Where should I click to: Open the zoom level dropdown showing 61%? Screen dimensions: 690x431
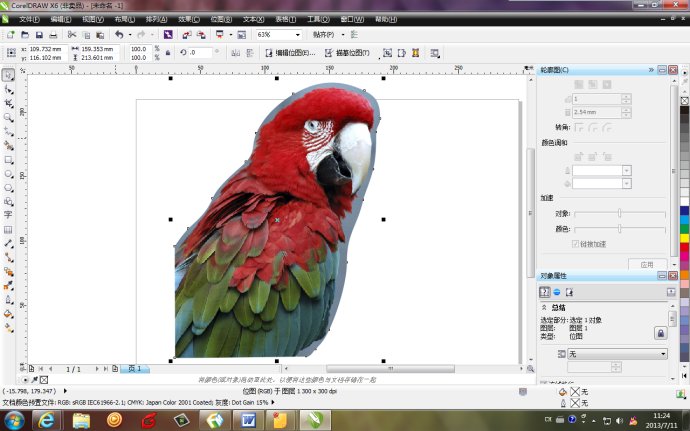(x=295, y=35)
